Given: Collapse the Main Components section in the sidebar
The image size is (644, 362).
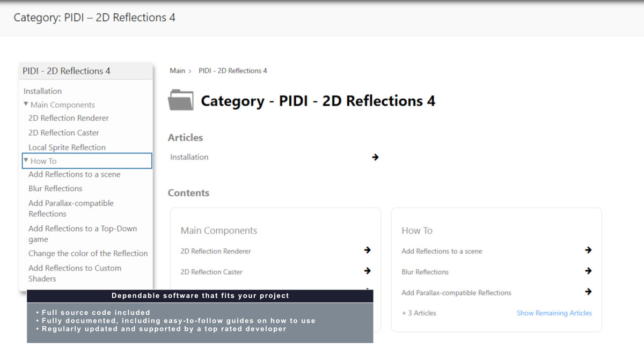Looking at the screenshot, I should (25, 105).
